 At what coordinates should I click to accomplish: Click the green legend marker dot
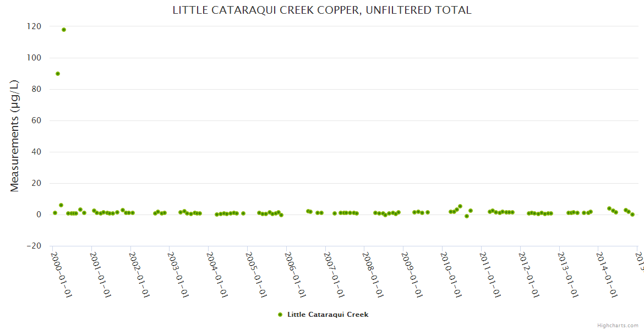pyautogui.click(x=280, y=315)
